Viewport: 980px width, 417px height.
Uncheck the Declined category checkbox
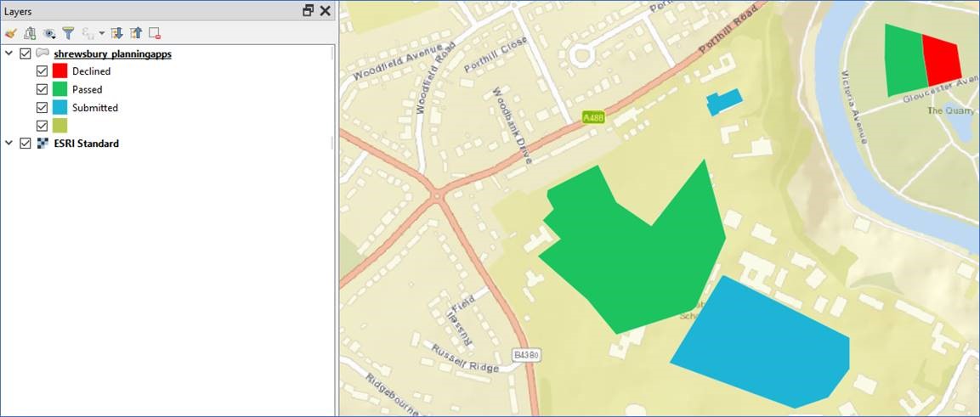pyautogui.click(x=42, y=71)
